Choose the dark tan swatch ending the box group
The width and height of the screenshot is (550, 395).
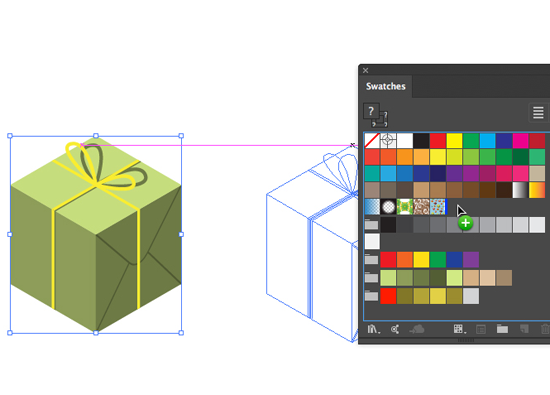pos(504,278)
